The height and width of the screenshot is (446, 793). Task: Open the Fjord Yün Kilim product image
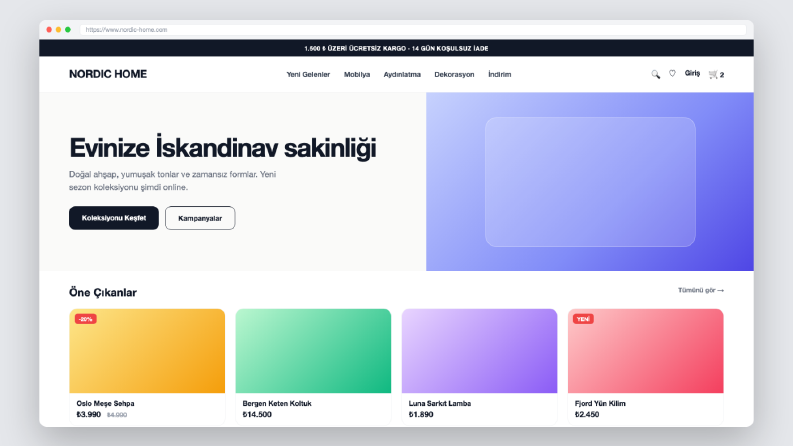646,351
